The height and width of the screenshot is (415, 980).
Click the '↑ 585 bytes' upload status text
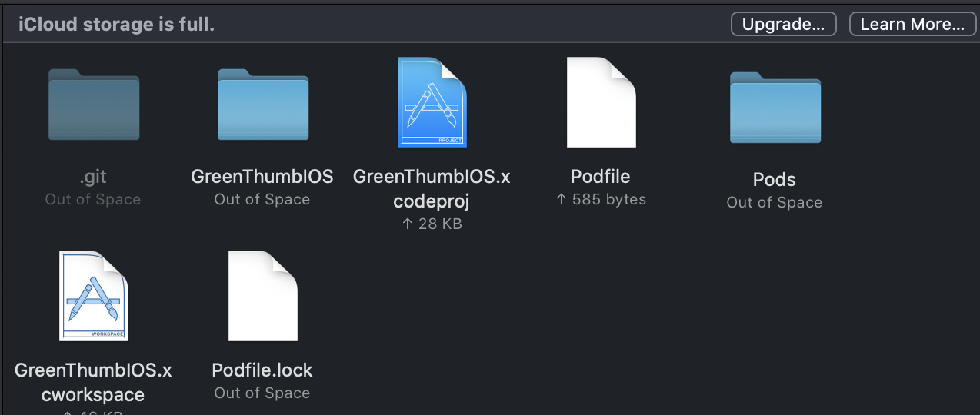coord(601,200)
